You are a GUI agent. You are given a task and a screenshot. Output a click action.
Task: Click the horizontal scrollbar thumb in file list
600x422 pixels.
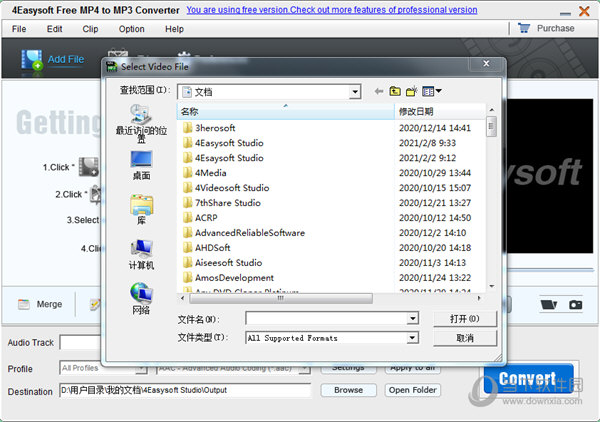pyautogui.click(x=281, y=298)
